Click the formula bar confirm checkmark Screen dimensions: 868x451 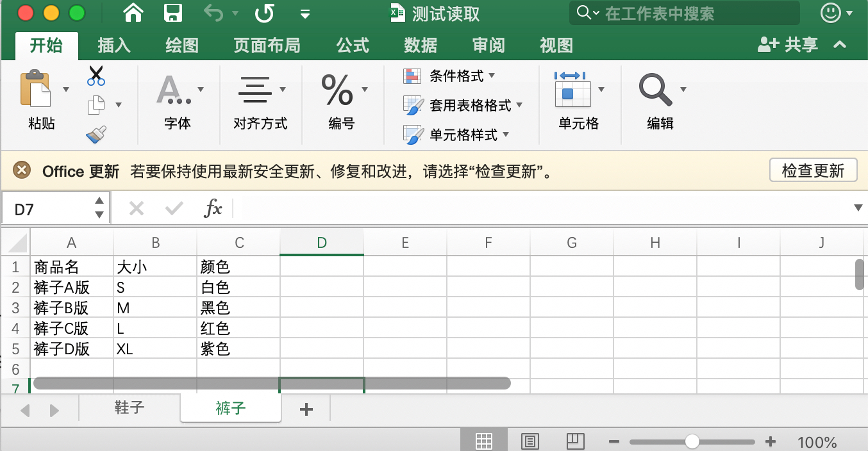tap(174, 208)
